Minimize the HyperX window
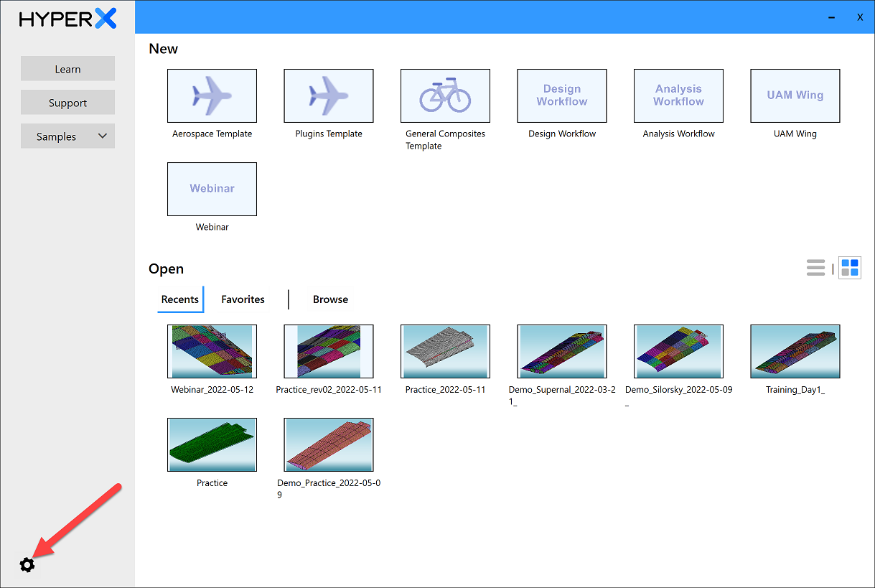 832,17
